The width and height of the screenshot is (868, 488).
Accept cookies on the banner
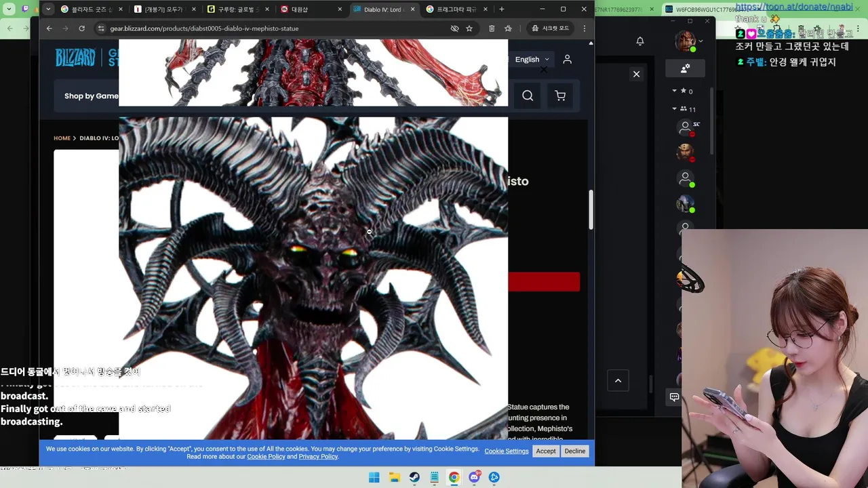(x=546, y=451)
